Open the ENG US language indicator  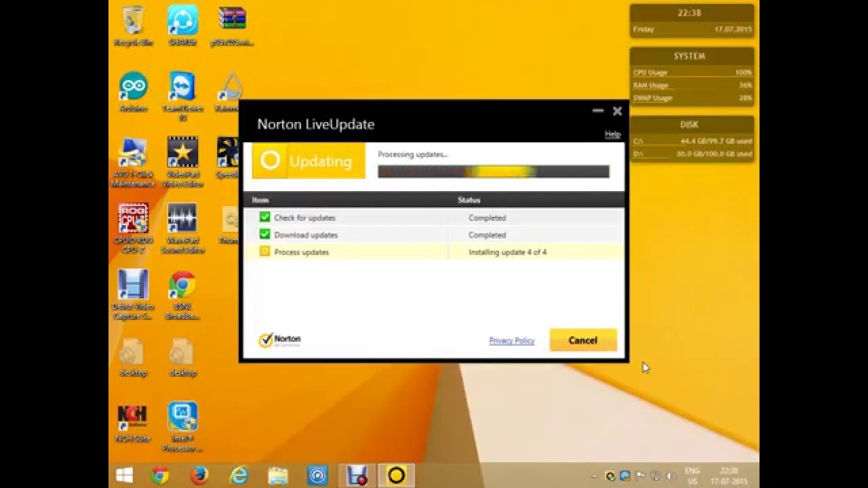pos(692,476)
